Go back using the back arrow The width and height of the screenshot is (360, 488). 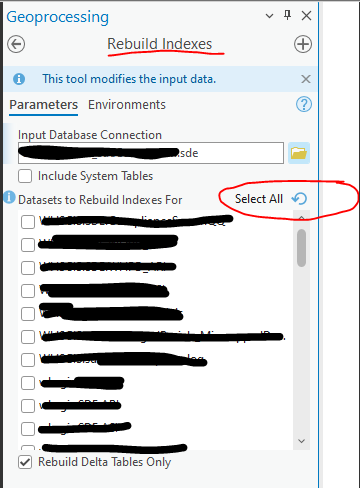(x=16, y=44)
